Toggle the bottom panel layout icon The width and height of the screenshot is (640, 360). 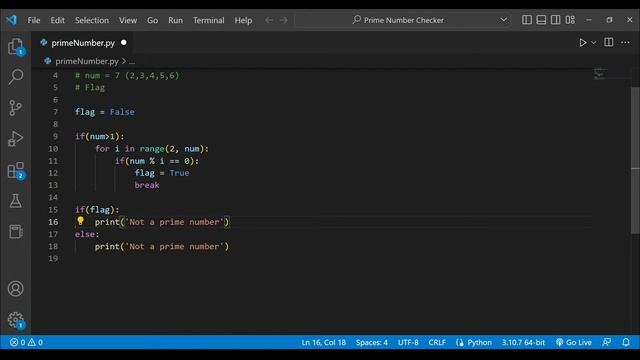(541, 20)
